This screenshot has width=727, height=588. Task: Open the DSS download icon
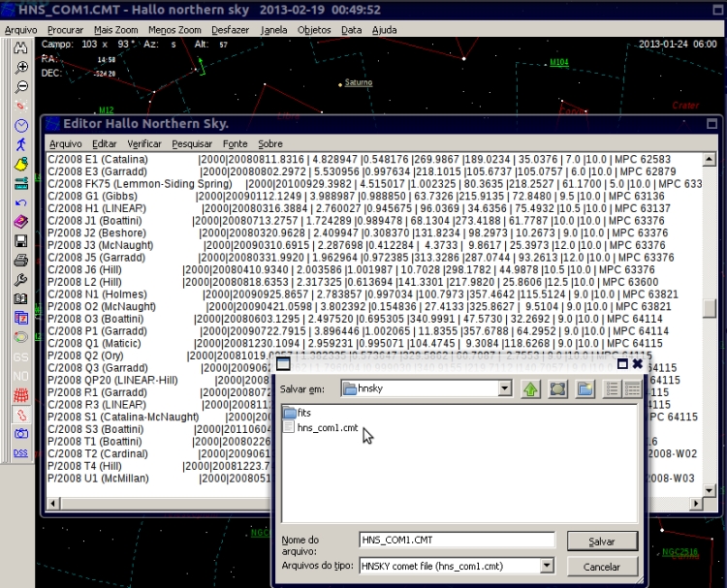coord(20,453)
